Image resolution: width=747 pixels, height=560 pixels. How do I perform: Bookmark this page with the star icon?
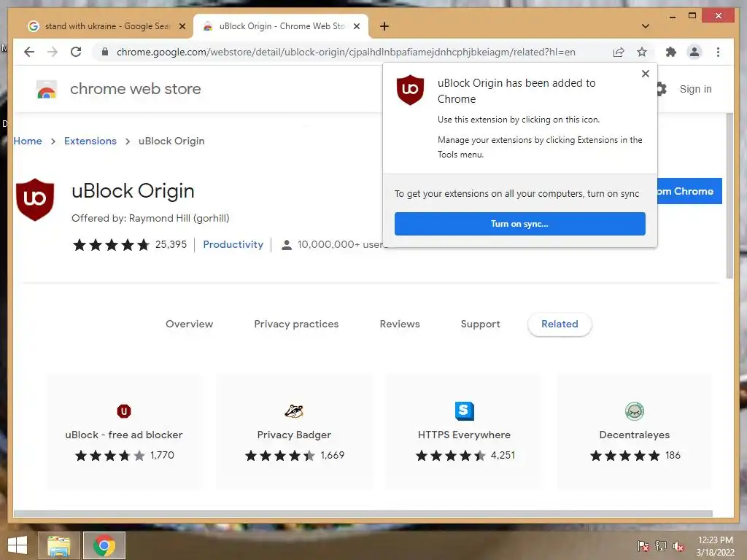tap(642, 52)
